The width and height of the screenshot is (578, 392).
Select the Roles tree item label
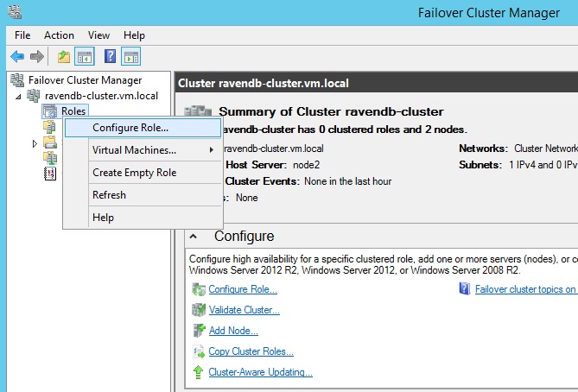73,111
